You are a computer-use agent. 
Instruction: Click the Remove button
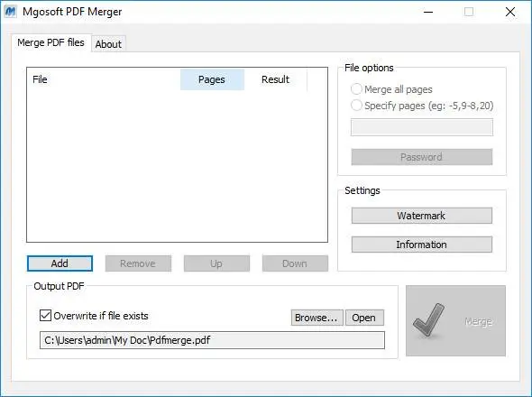pos(138,263)
